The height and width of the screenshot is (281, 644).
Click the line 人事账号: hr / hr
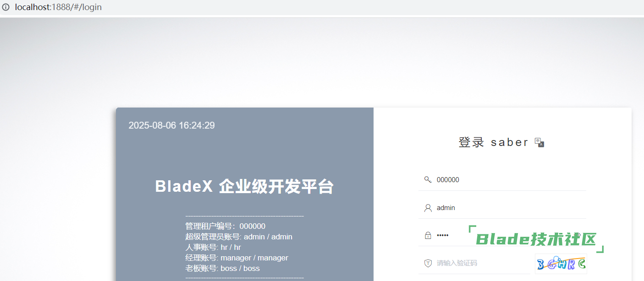(213, 247)
